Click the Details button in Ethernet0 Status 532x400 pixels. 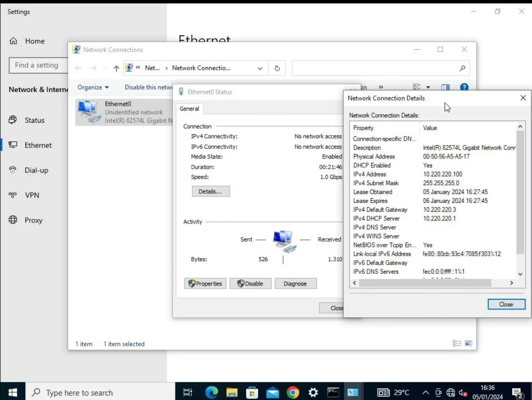[x=211, y=191]
